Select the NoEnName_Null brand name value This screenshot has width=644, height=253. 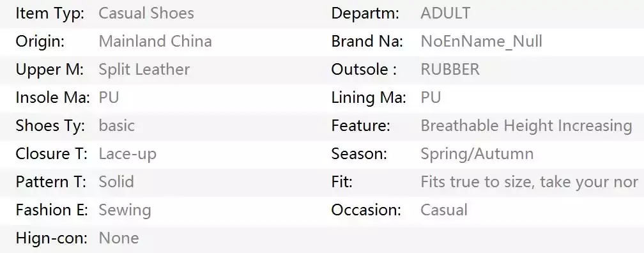481,42
